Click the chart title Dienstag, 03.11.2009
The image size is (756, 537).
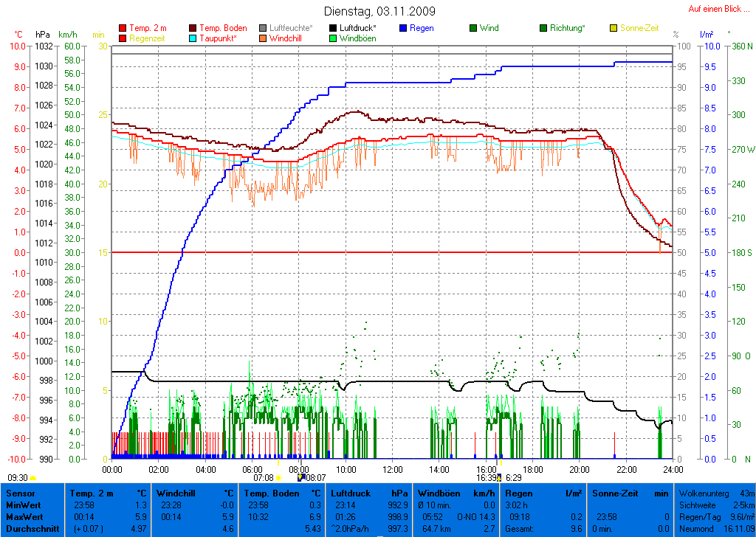click(379, 12)
